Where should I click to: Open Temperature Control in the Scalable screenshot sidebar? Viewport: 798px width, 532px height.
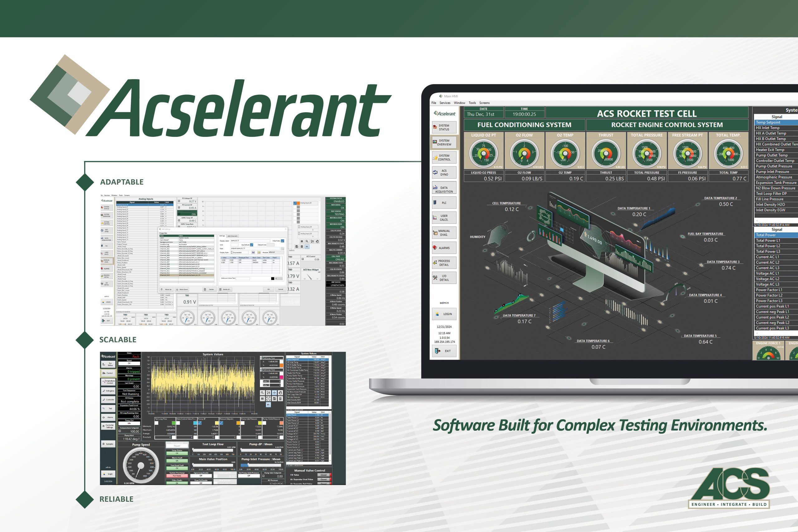point(108,382)
